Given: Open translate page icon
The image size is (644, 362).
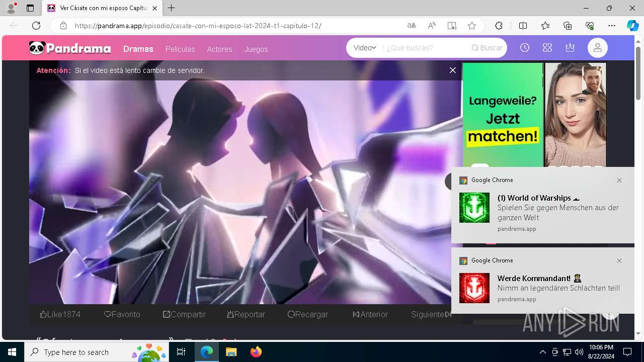Looking at the screenshot, I should pos(412,26).
